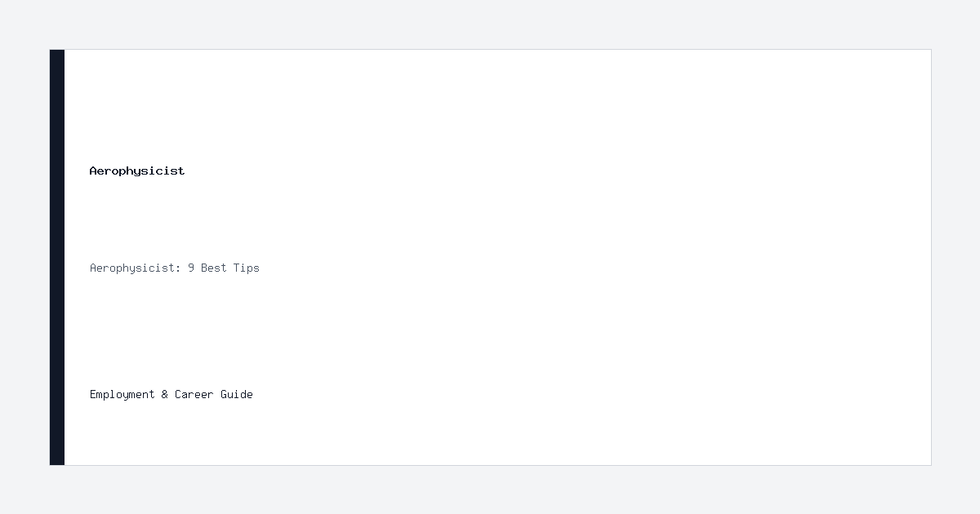Click the bold Aerophysicist heading
Image resolution: width=980 pixels, height=514 pixels.
coord(137,171)
